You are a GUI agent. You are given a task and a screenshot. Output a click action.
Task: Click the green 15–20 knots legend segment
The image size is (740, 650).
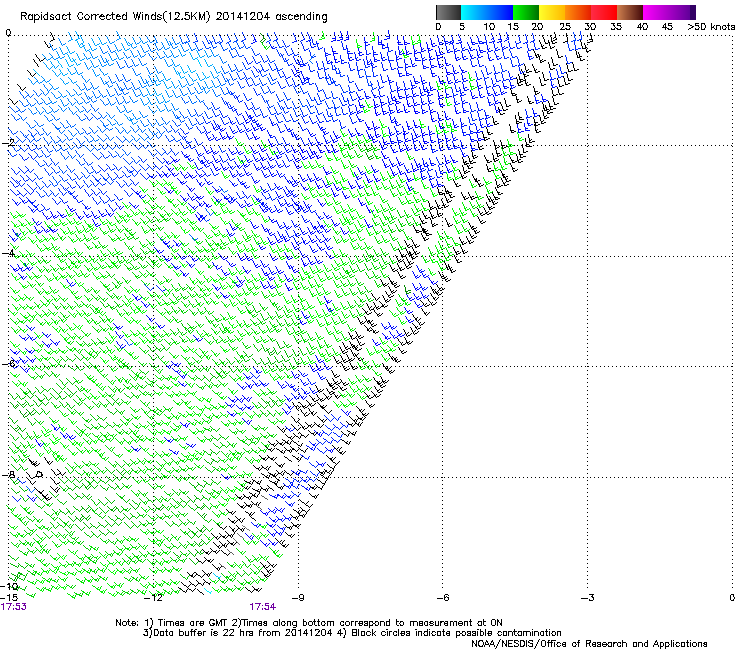click(x=526, y=12)
